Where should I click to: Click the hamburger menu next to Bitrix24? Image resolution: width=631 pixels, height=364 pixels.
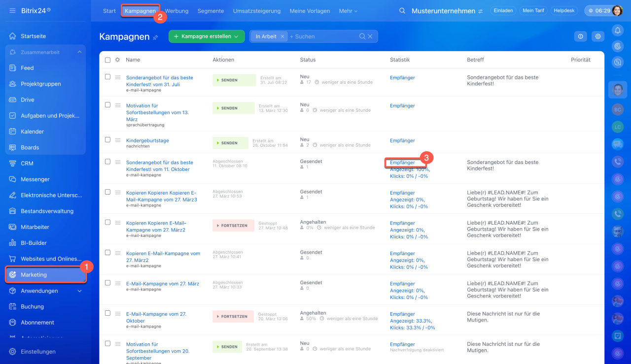pos(12,10)
